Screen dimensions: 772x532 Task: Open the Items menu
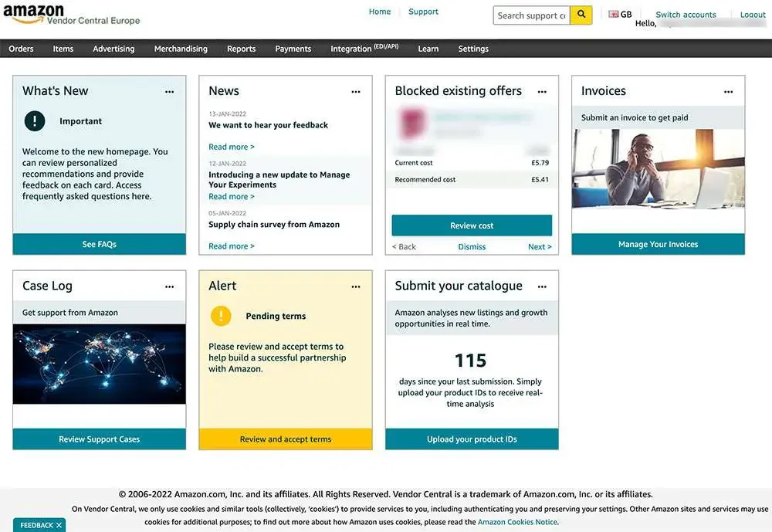point(63,49)
